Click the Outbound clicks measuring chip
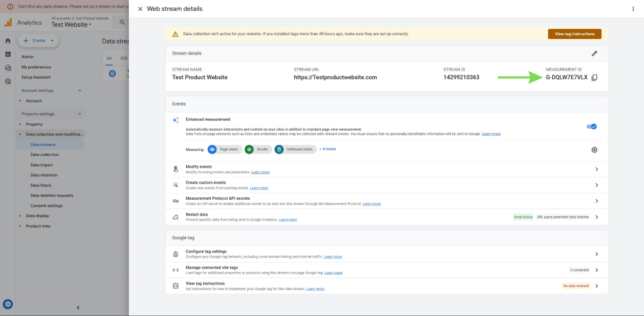644x316 pixels. pyautogui.click(x=296, y=150)
